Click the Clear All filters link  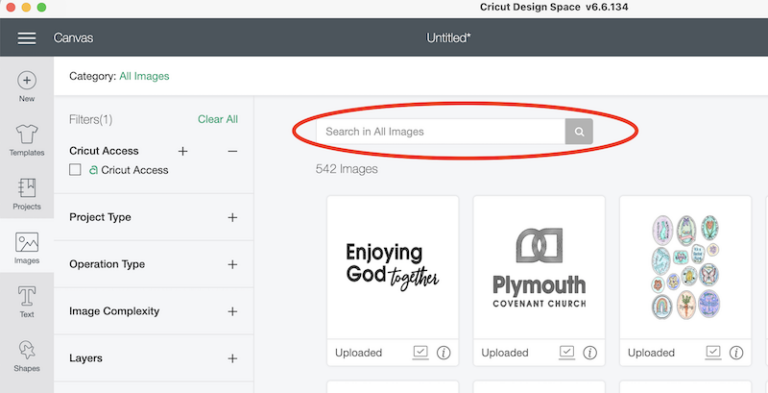tap(218, 119)
